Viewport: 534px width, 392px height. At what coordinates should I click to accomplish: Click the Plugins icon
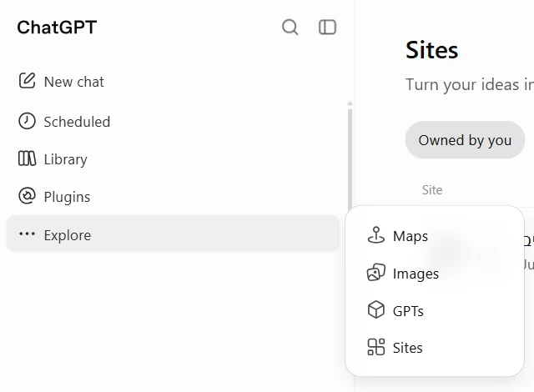pos(27,196)
